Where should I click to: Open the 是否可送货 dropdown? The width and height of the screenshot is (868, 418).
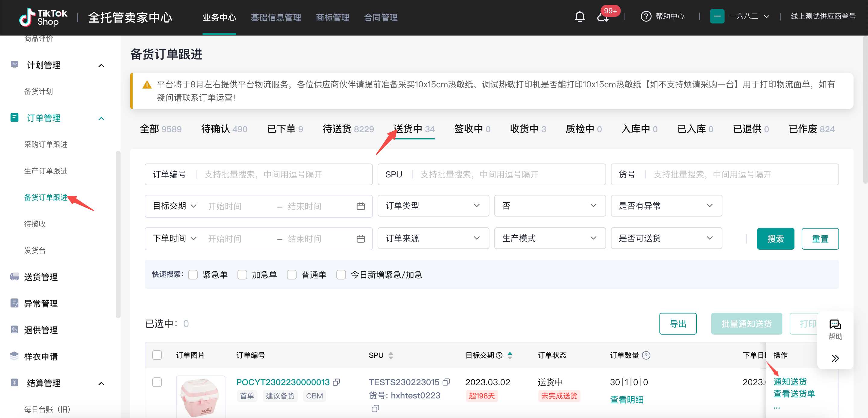tap(666, 238)
